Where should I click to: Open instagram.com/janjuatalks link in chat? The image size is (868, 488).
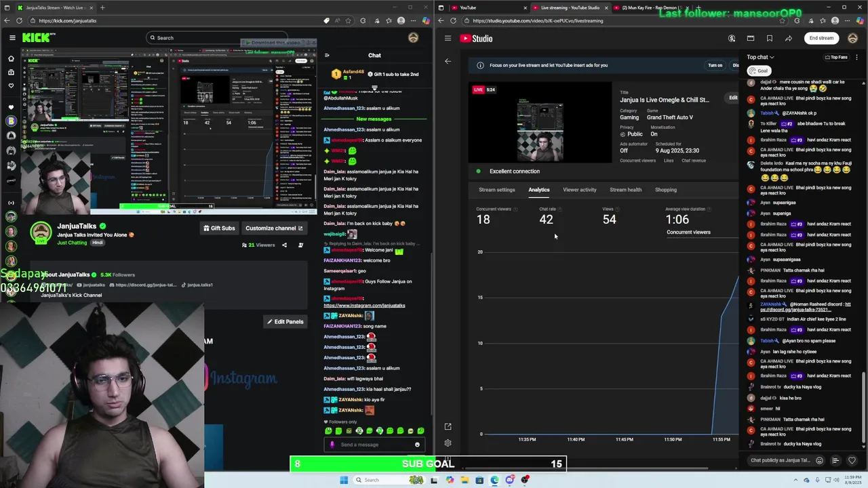(x=364, y=306)
